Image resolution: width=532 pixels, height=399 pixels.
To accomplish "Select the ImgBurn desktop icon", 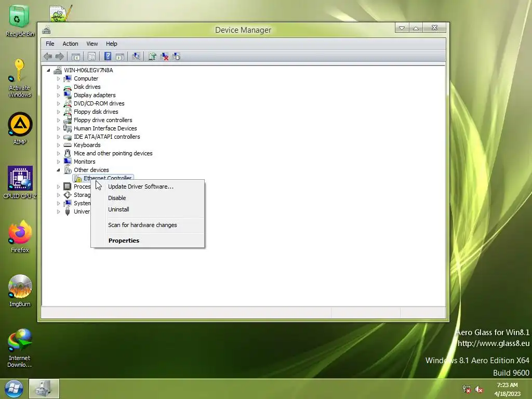I will click(x=20, y=290).
